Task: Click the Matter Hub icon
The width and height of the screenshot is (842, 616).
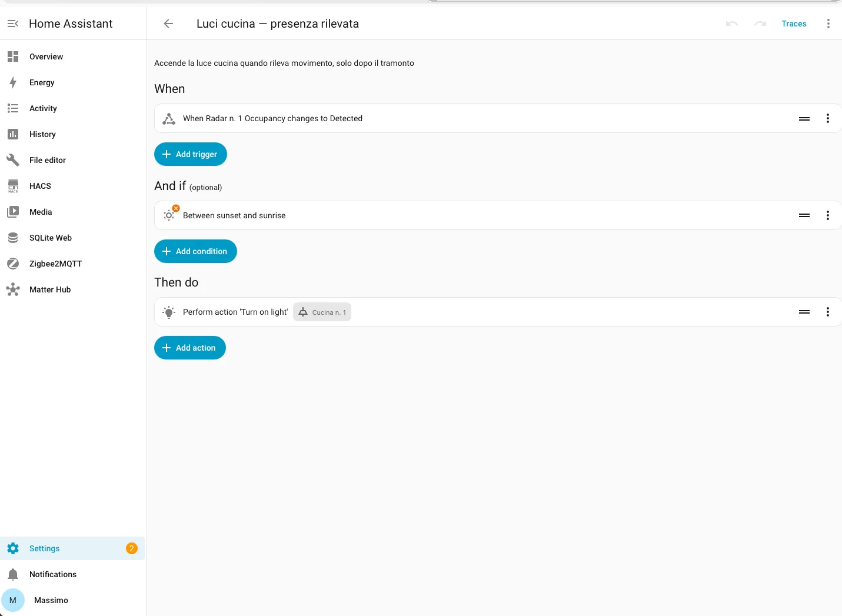Action: pos(13,289)
